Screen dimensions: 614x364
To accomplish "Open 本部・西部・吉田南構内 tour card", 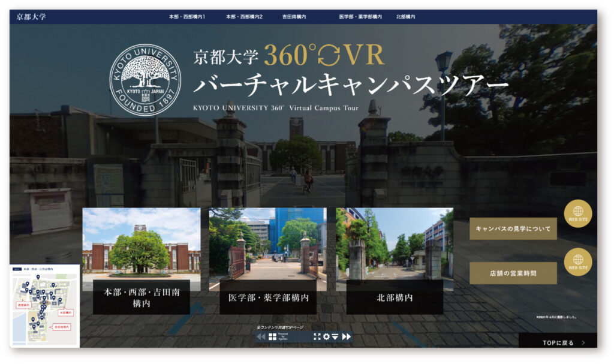I will (142, 261).
